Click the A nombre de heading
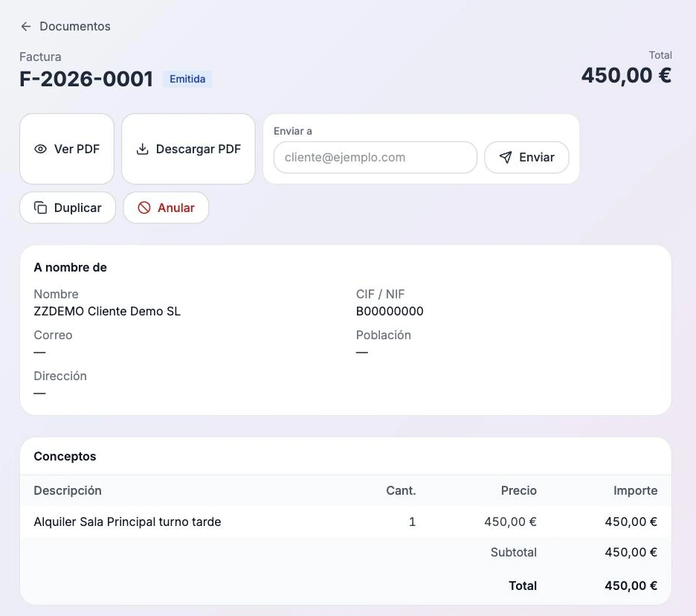 point(70,267)
